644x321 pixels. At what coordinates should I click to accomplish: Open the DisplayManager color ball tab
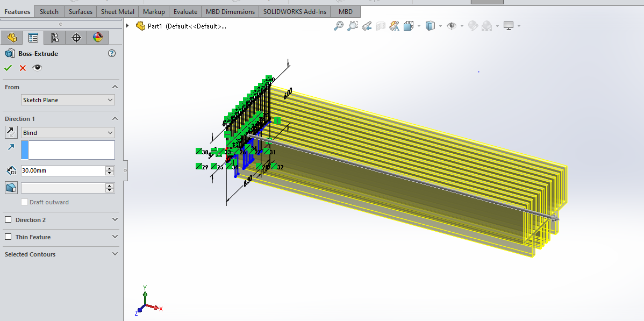97,38
